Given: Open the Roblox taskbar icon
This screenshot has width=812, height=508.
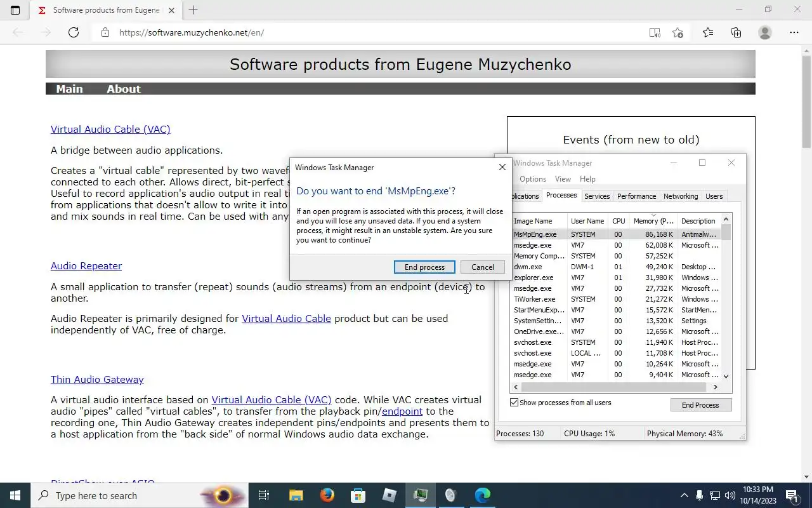Looking at the screenshot, I should point(390,495).
